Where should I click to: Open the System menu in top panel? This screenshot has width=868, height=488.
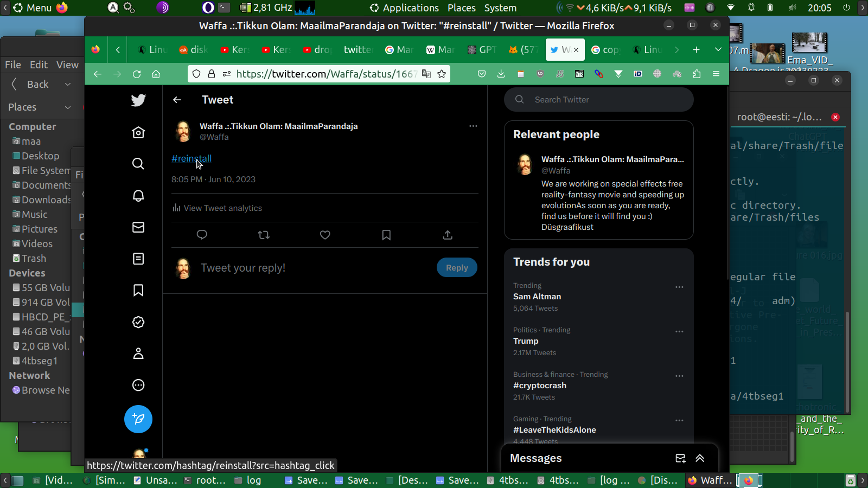500,8
